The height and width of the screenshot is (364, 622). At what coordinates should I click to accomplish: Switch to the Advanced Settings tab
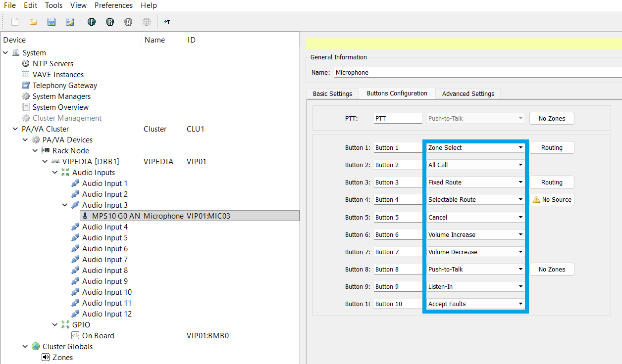point(468,93)
